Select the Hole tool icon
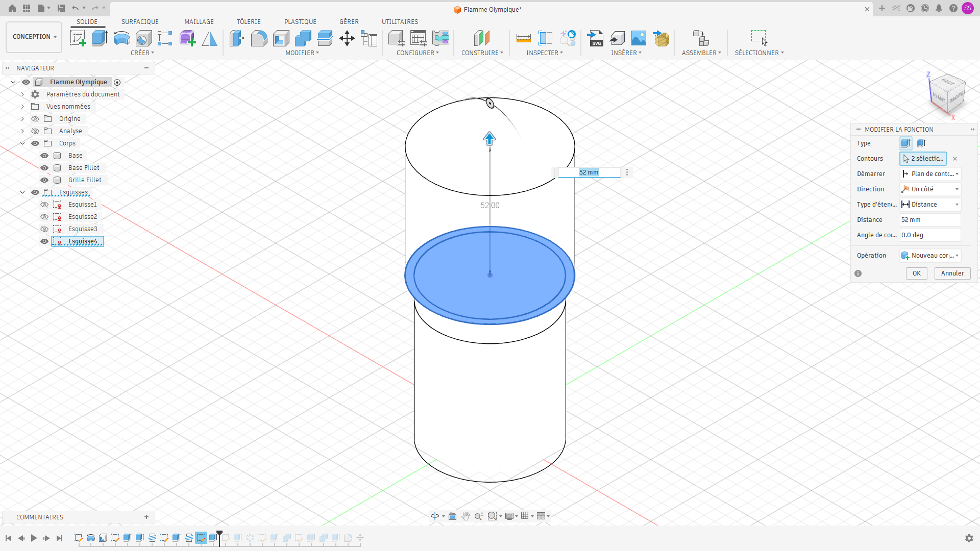Viewport: 980px width, 551px height. tap(143, 38)
